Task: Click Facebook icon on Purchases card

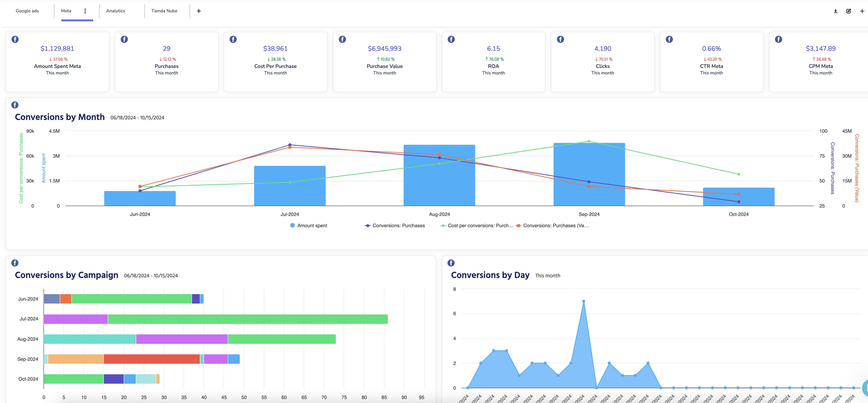Action: (x=124, y=39)
